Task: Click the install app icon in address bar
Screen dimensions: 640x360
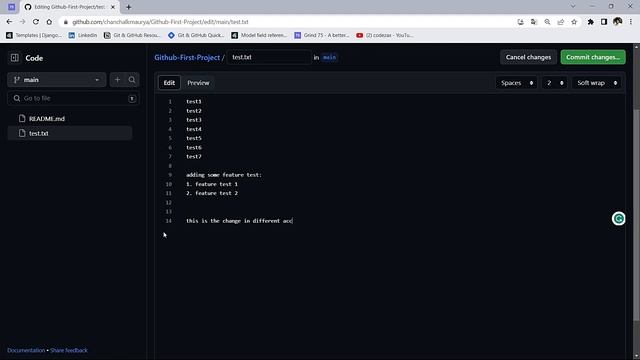Action: [x=520, y=22]
